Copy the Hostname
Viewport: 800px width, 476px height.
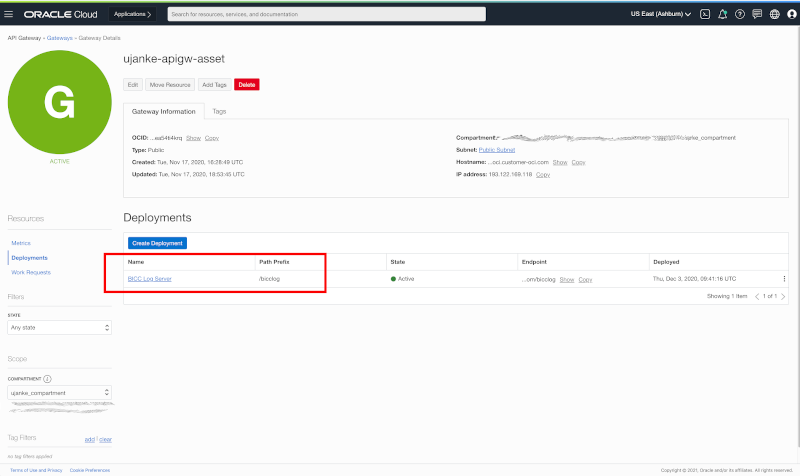579,162
